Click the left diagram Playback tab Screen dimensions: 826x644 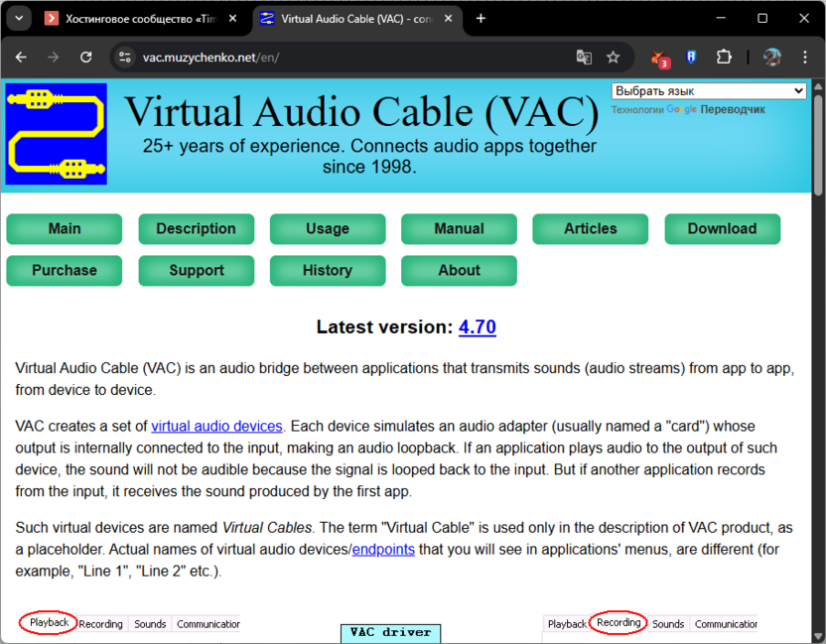click(49, 622)
